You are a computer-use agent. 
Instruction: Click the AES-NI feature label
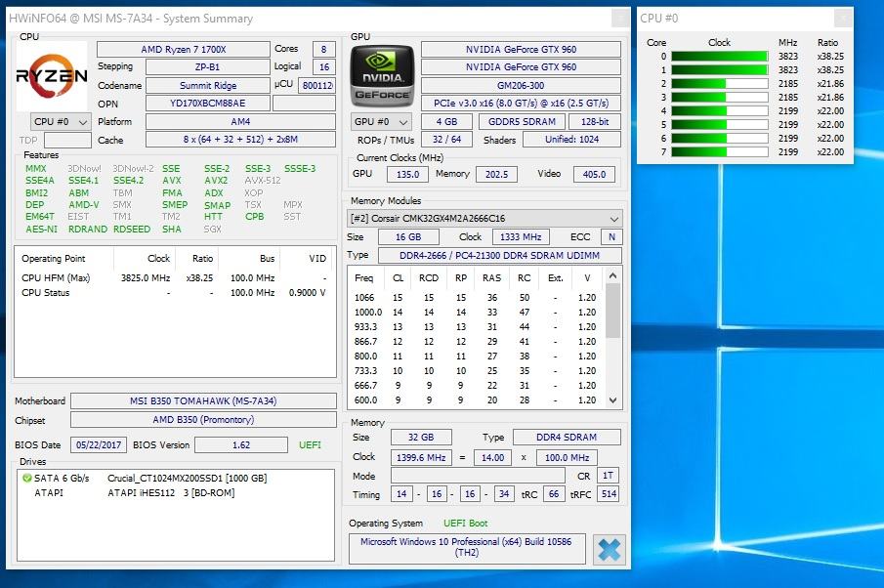pyautogui.click(x=41, y=230)
